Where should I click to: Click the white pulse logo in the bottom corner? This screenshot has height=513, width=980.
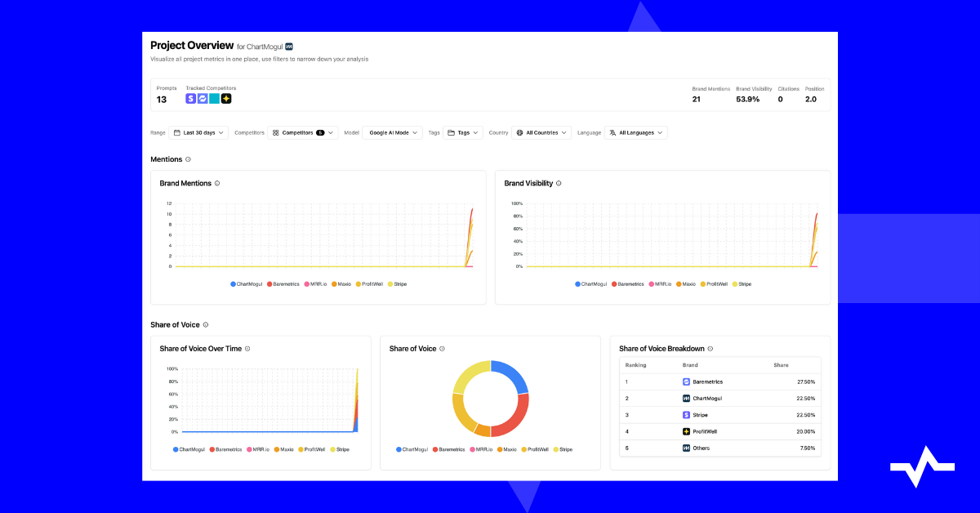[x=922, y=467]
